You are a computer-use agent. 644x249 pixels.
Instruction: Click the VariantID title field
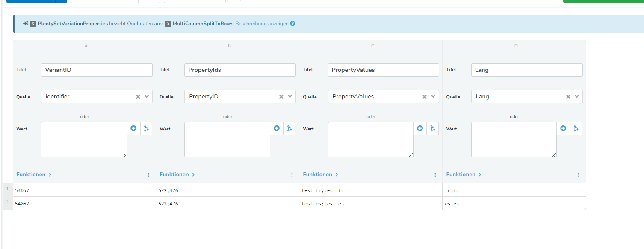[x=97, y=70]
